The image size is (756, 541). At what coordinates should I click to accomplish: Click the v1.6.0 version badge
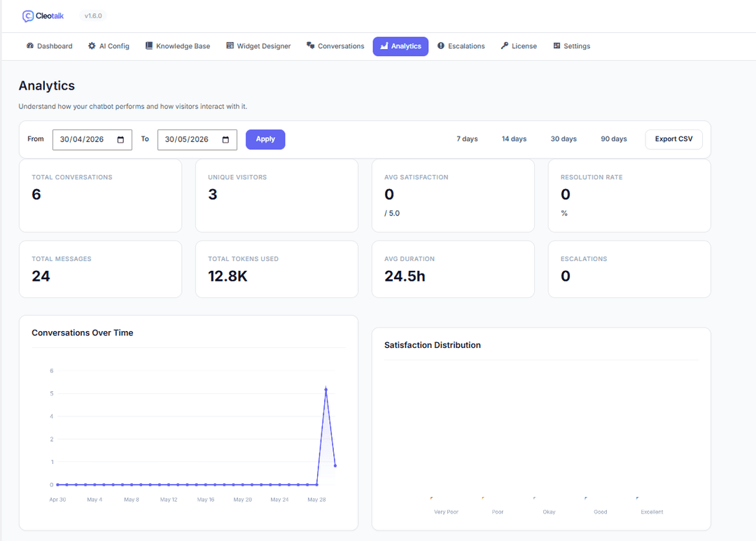(93, 16)
